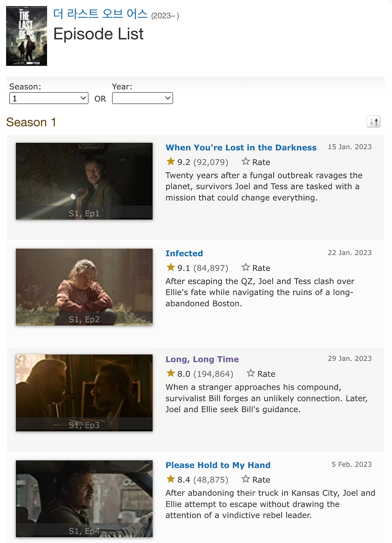
Task: Click the (2023– ) year text
Action: pos(165,16)
